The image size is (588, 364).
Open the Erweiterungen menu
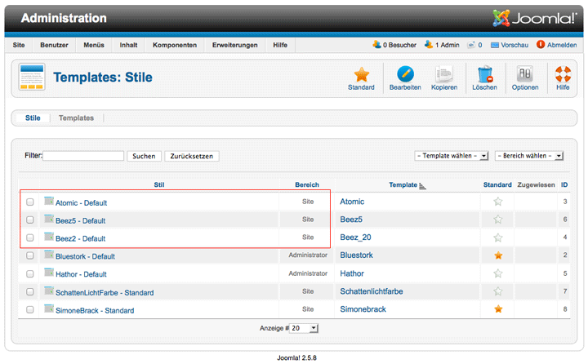[x=234, y=45]
